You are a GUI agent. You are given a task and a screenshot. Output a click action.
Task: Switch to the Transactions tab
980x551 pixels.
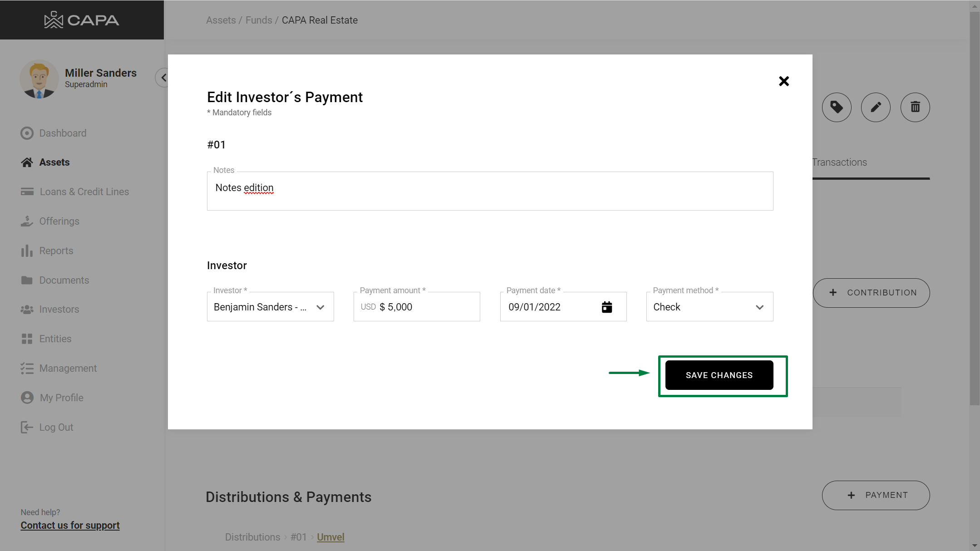click(839, 162)
